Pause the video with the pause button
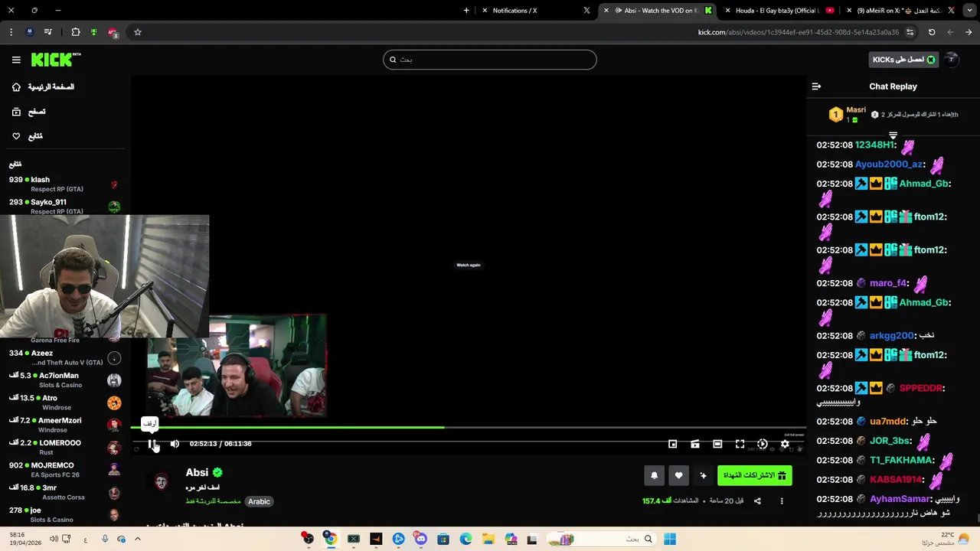The height and width of the screenshot is (551, 980). pyautogui.click(x=152, y=444)
